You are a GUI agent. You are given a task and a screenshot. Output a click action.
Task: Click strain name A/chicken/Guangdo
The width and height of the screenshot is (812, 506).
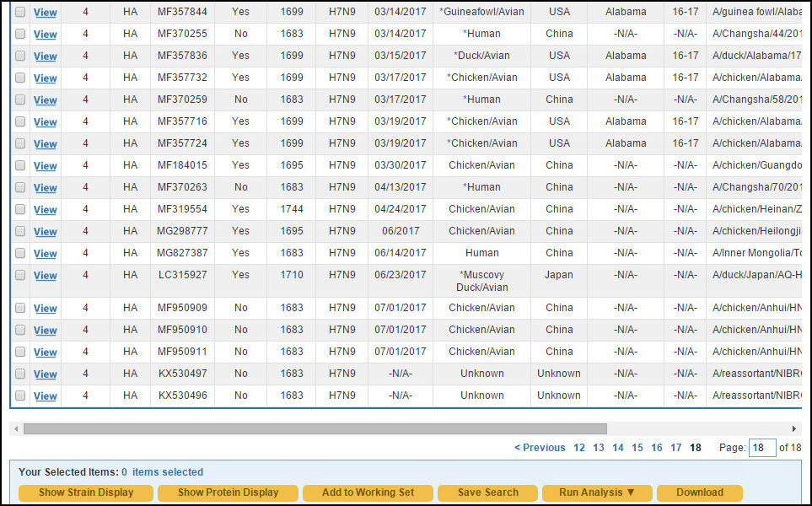(x=757, y=165)
